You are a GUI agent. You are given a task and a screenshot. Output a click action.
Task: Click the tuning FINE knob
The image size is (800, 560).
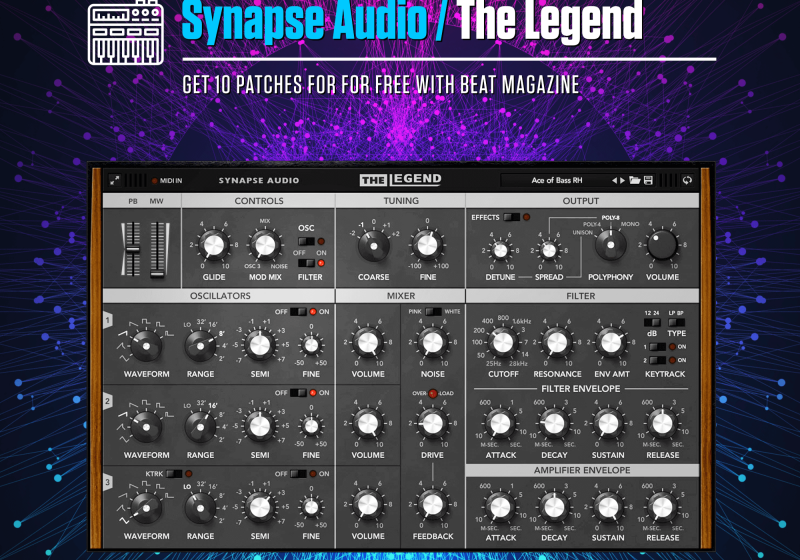(x=428, y=245)
